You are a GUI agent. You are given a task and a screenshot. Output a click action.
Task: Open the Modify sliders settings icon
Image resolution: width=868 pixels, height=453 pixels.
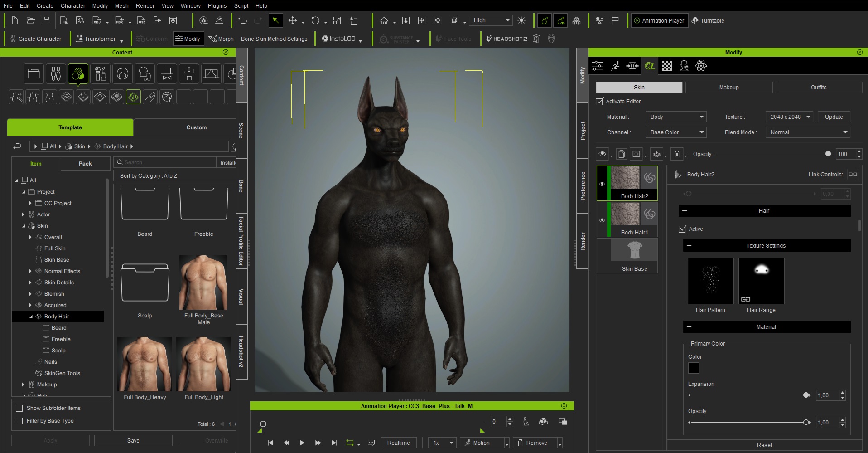pos(598,66)
